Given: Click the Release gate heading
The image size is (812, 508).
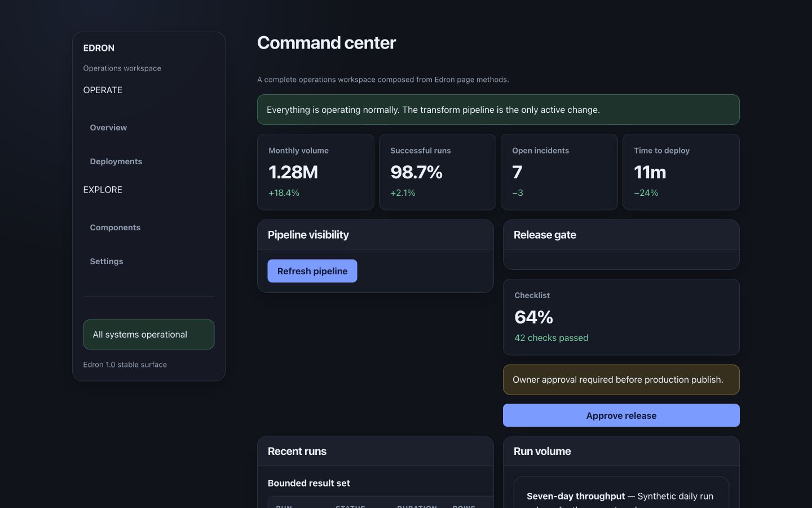Looking at the screenshot, I should (x=545, y=235).
